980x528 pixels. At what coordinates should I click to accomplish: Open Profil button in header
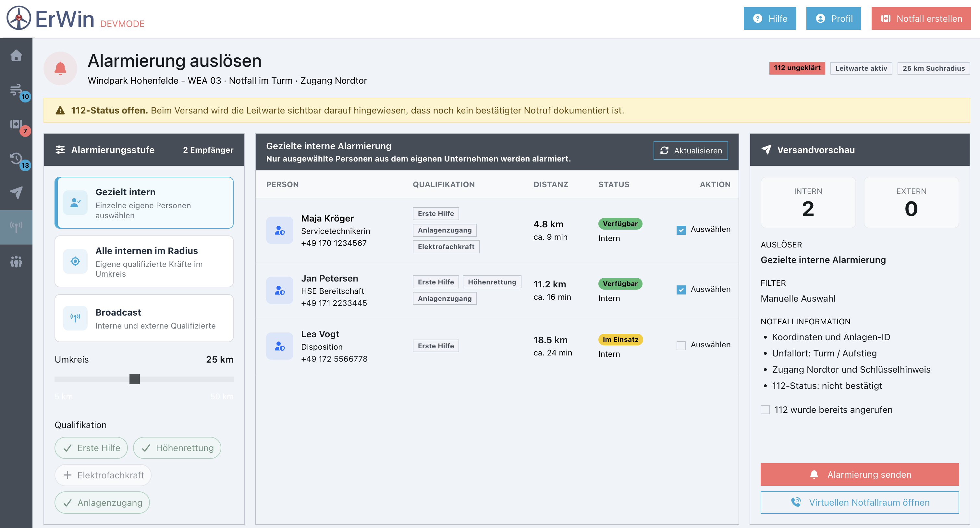834,18
